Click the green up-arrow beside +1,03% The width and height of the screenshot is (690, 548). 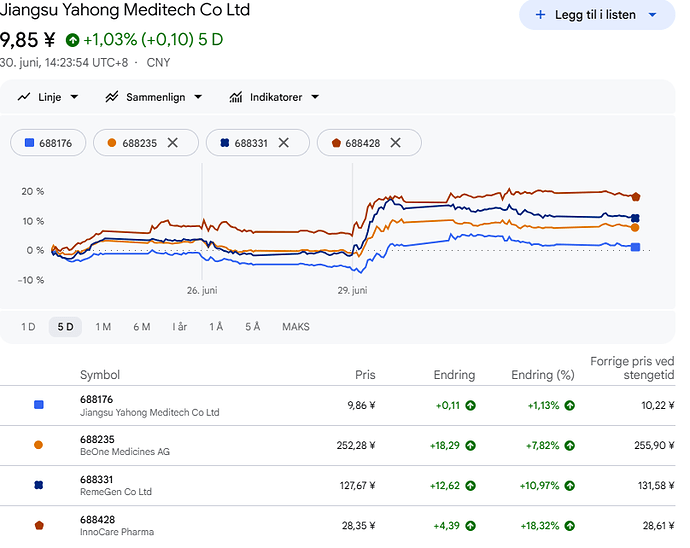tap(73, 40)
